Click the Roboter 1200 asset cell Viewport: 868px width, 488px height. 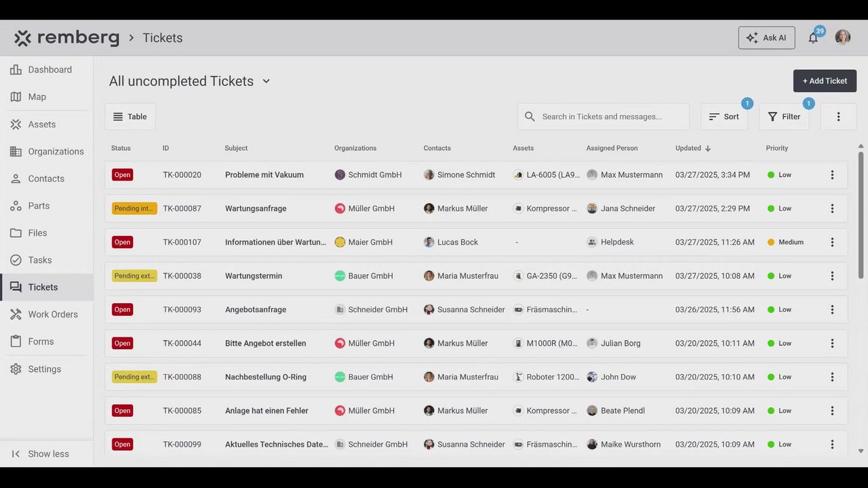(x=546, y=377)
